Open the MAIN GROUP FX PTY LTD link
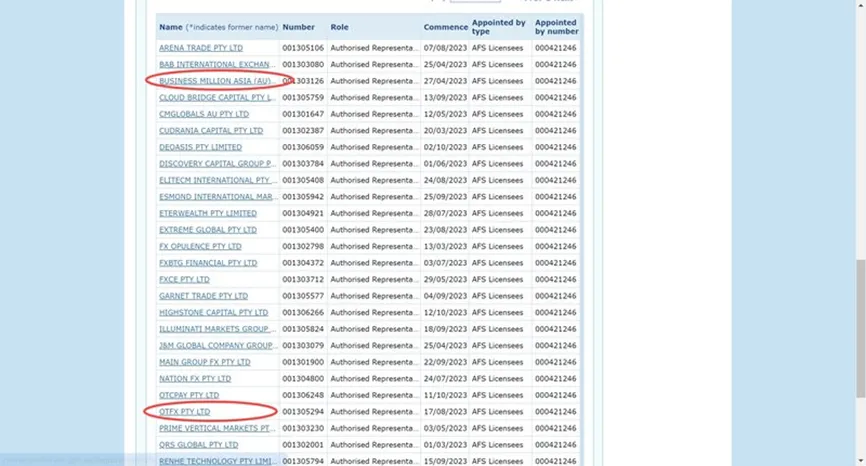The width and height of the screenshot is (866, 466). pos(205,363)
